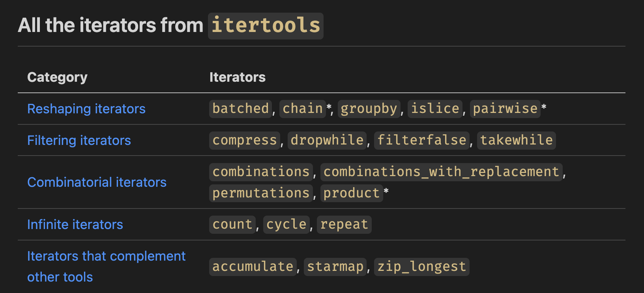Follow the Combinatorial iterators link

tap(97, 182)
